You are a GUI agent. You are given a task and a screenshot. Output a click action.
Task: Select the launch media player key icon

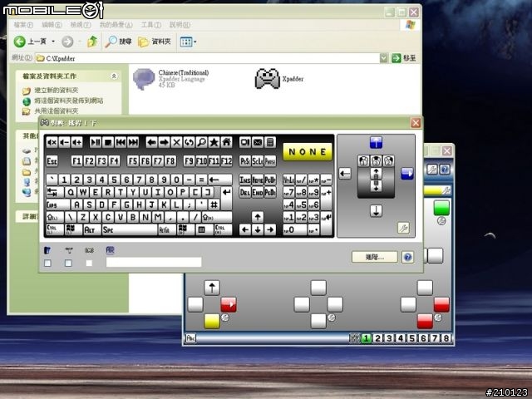(x=245, y=142)
